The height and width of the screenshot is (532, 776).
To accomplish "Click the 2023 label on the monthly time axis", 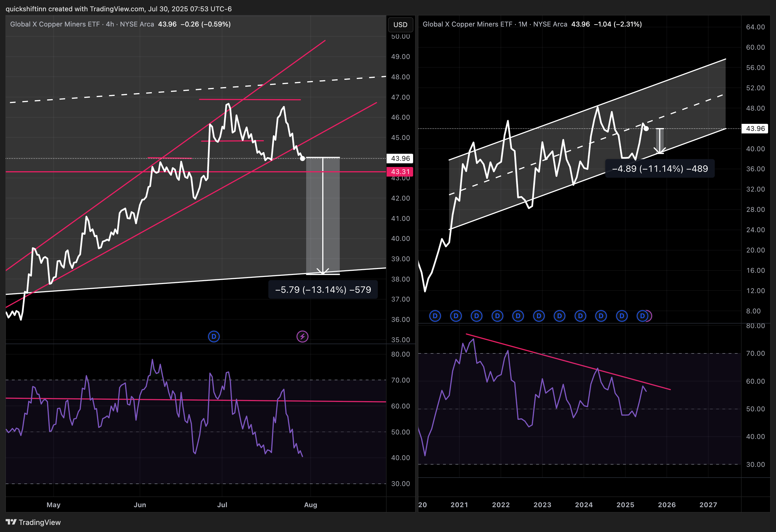I will click(542, 505).
